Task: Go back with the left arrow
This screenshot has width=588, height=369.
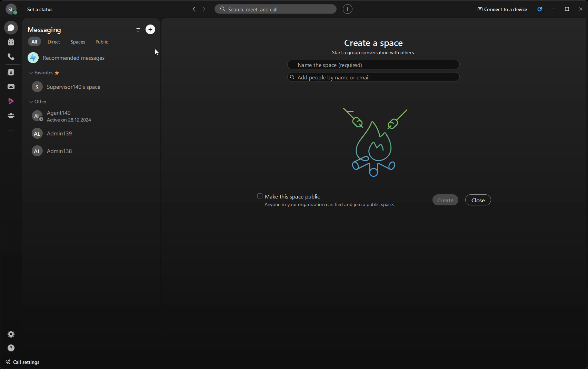Action: (x=194, y=9)
